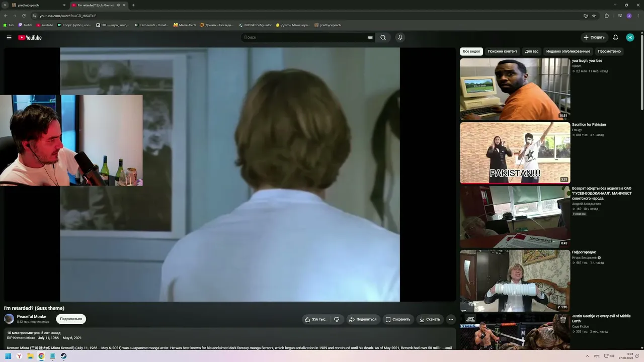Go to YouTube home via logo
The image size is (644, 362).
tap(30, 38)
